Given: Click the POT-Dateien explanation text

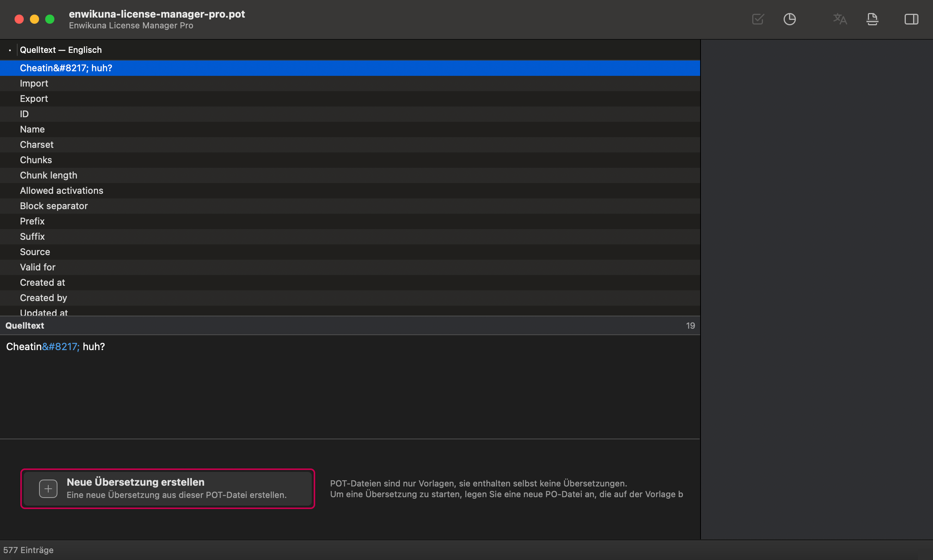Looking at the screenshot, I should pyautogui.click(x=506, y=489).
